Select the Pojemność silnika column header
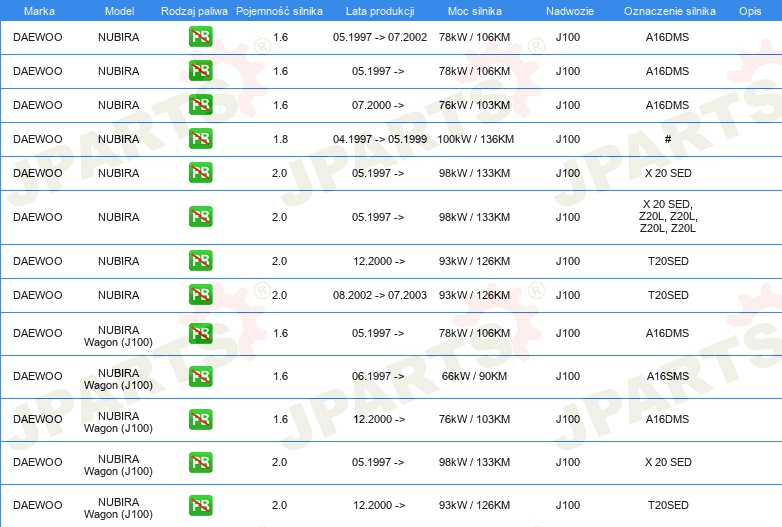The height and width of the screenshot is (527, 782). pos(279,10)
